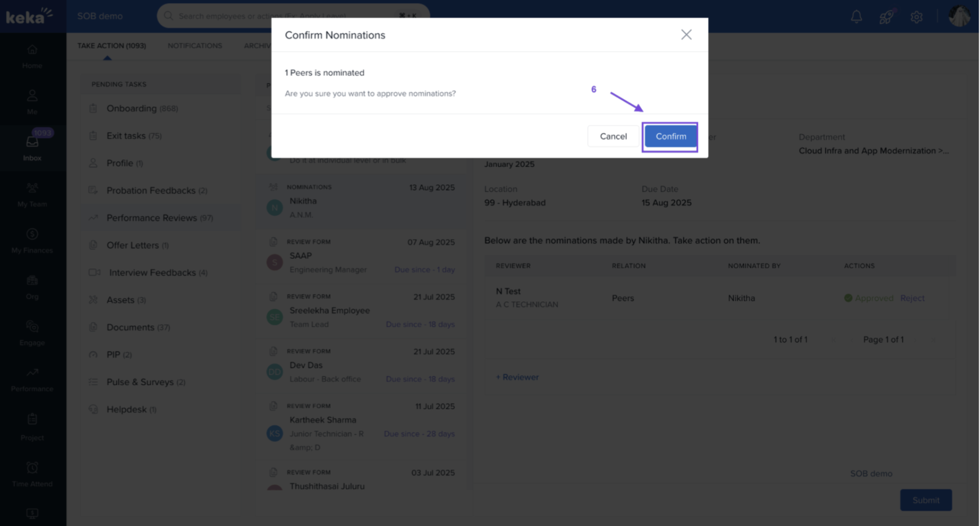Select the Take Action tab
The width and height of the screenshot is (980, 526).
(112, 46)
